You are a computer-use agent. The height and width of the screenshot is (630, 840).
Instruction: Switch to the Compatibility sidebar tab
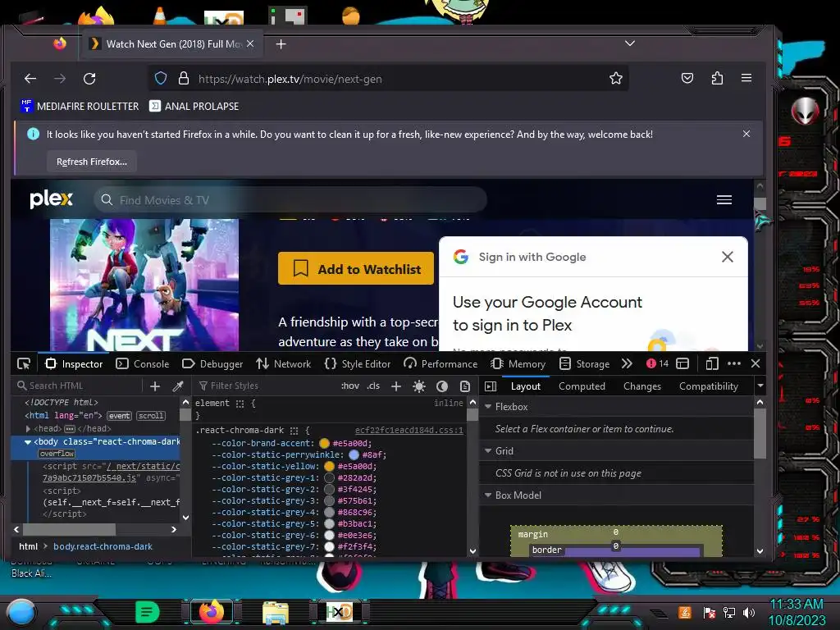708,386
